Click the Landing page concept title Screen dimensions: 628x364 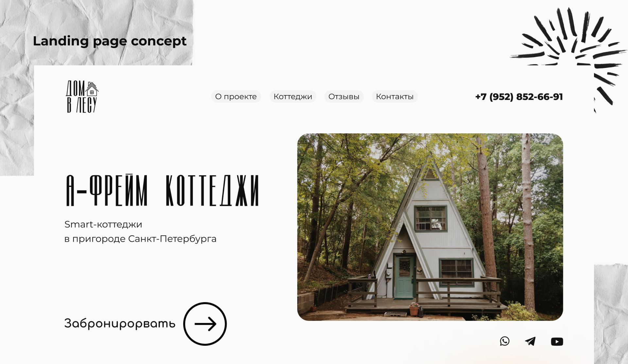pos(110,41)
